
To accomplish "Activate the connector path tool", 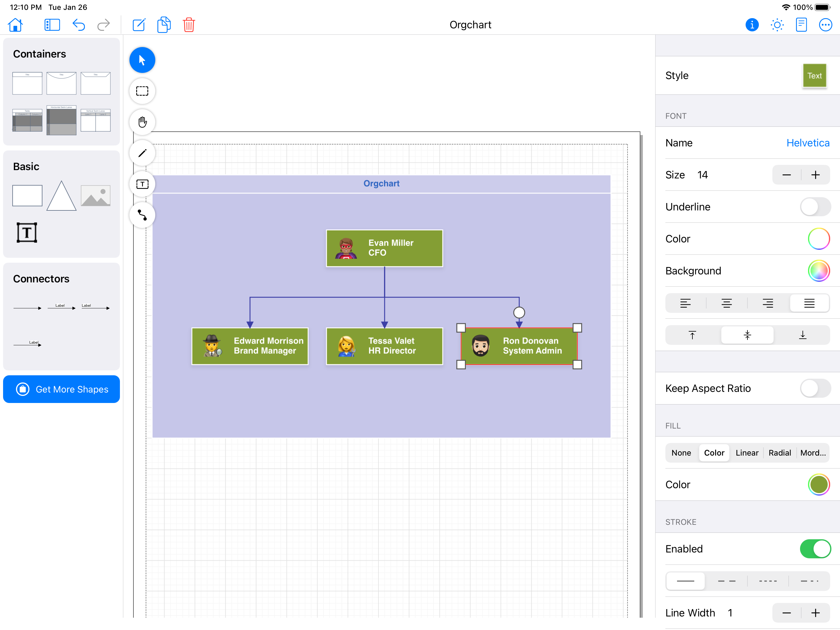I will (142, 215).
